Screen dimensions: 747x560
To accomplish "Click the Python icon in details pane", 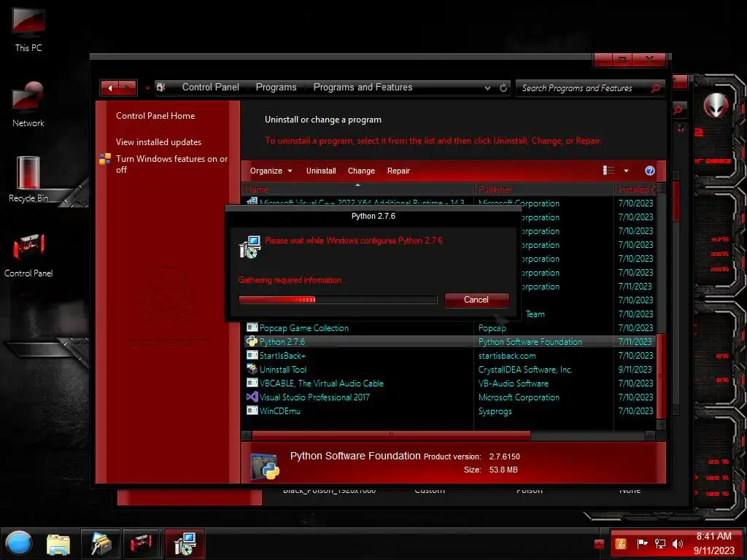I will pyautogui.click(x=265, y=466).
